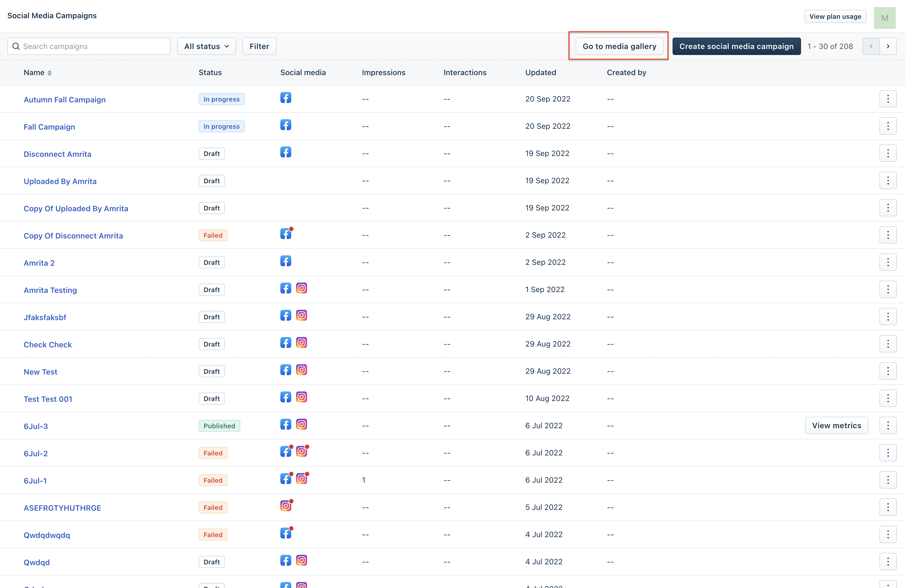Open View plan usage
The width and height of the screenshot is (905, 588).
coord(835,16)
